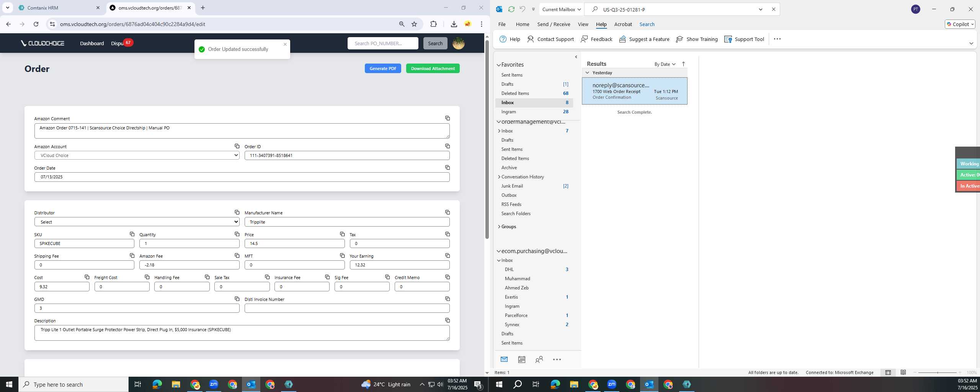Select Synnex folder in ecom.purchasing inbox

pyautogui.click(x=534, y=325)
